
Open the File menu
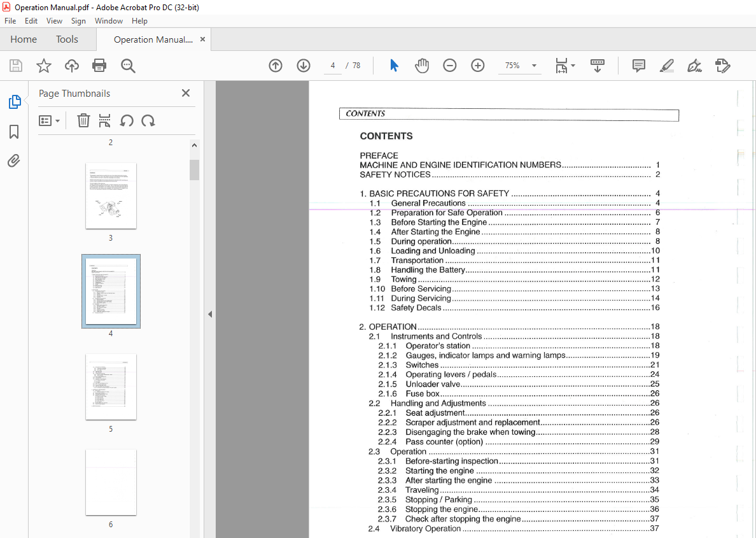tap(10, 21)
